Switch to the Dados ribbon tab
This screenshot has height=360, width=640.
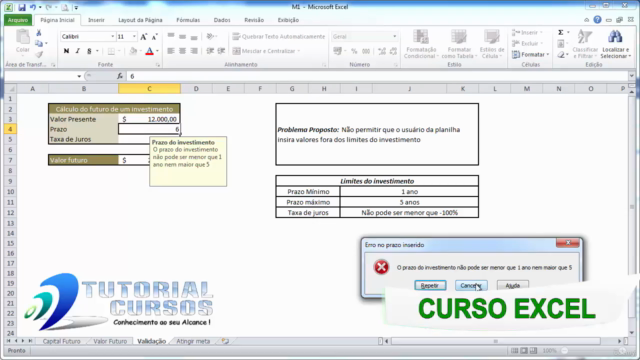tap(222, 20)
